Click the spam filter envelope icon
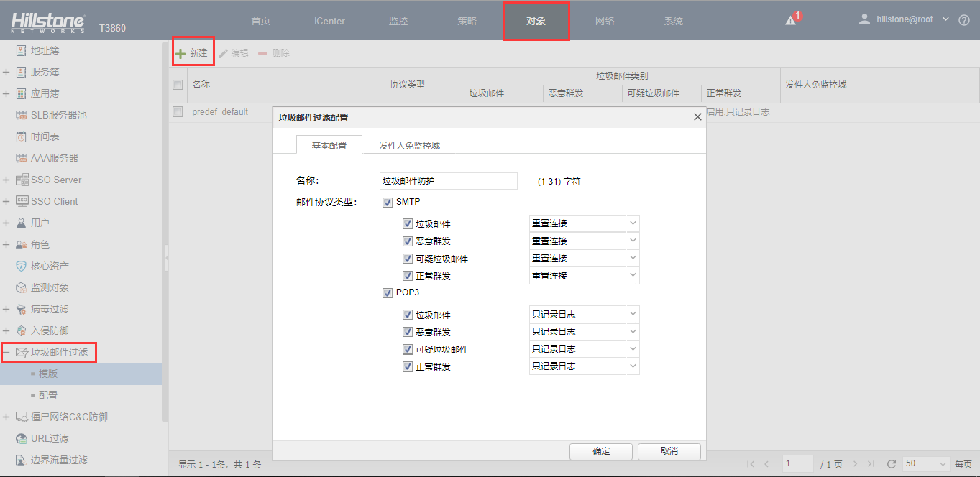The image size is (980, 477). [22, 352]
